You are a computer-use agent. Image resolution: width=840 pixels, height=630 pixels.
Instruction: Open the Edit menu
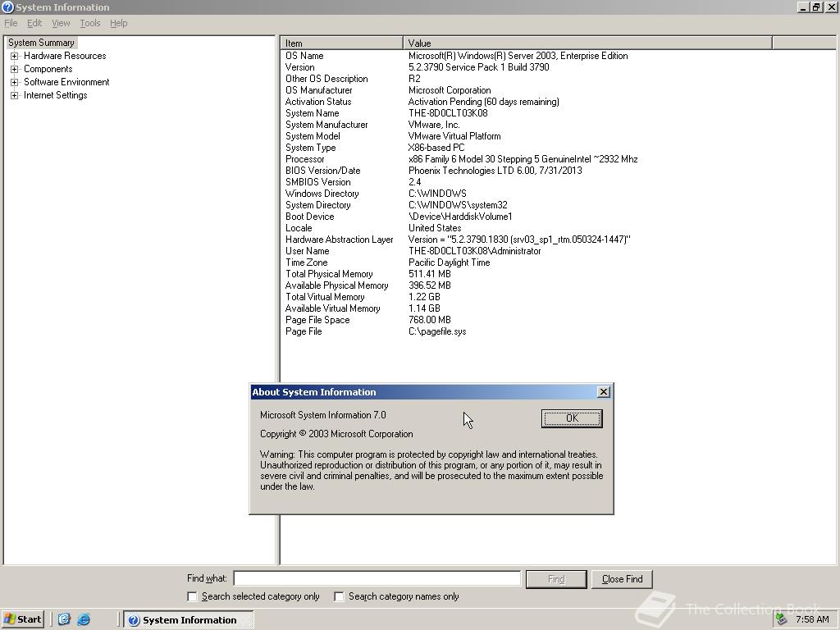coord(34,23)
